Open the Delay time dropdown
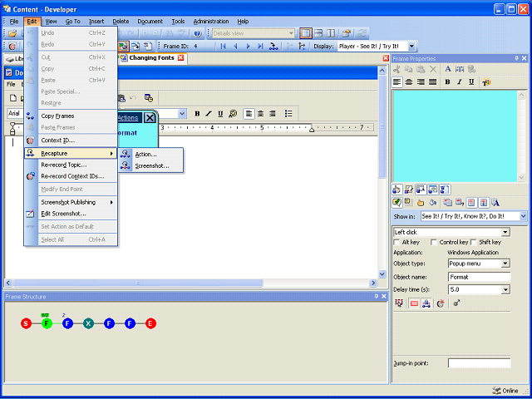The height and width of the screenshot is (399, 532). pyautogui.click(x=505, y=289)
